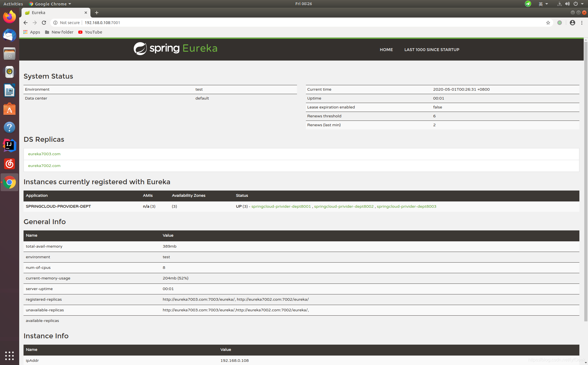Close the Eureka tab
The height and width of the screenshot is (365, 588).
86,13
